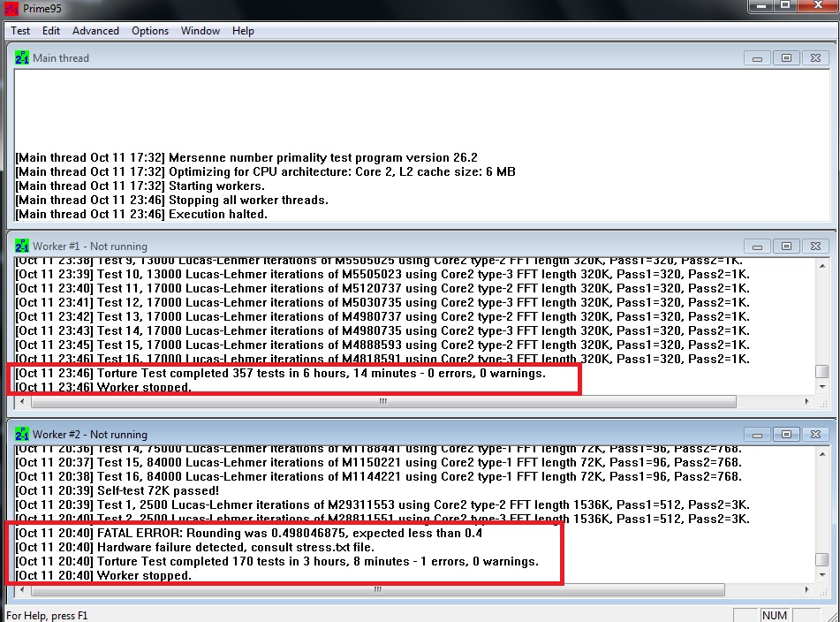Click Worker #1 scroll up arrow
Viewport: 840px width, 622px height.
(x=822, y=266)
